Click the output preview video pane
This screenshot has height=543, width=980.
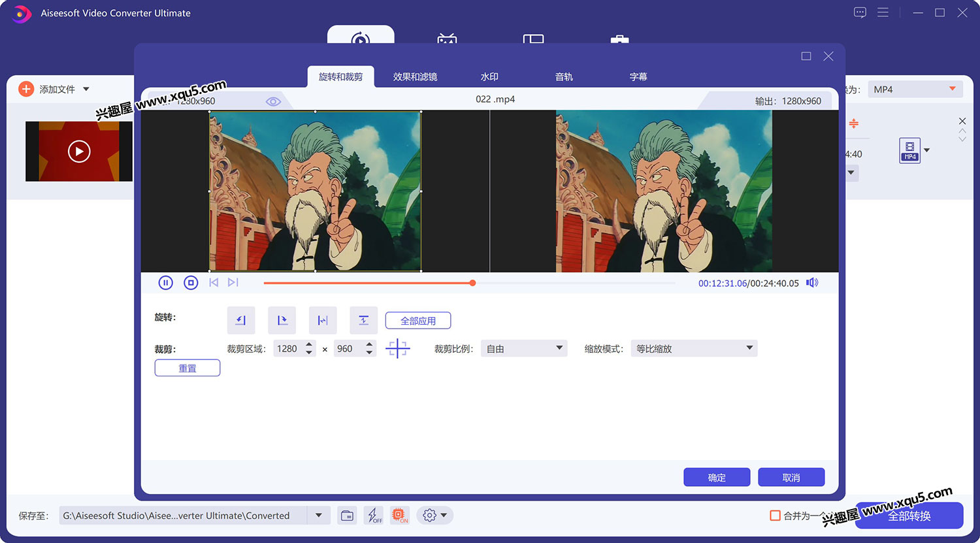pos(664,191)
